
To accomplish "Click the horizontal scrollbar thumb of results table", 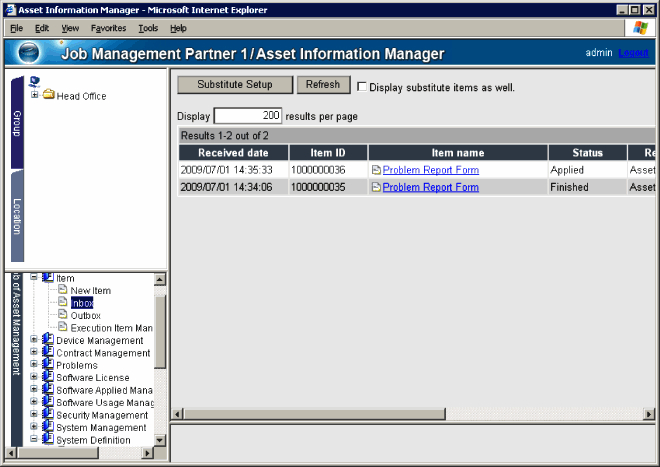I will click(314, 414).
